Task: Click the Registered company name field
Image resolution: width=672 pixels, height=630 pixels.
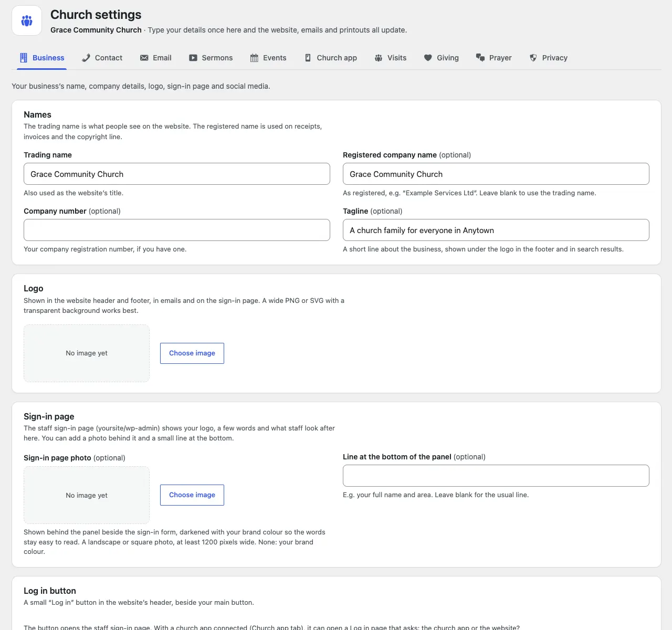Action: pyautogui.click(x=496, y=174)
